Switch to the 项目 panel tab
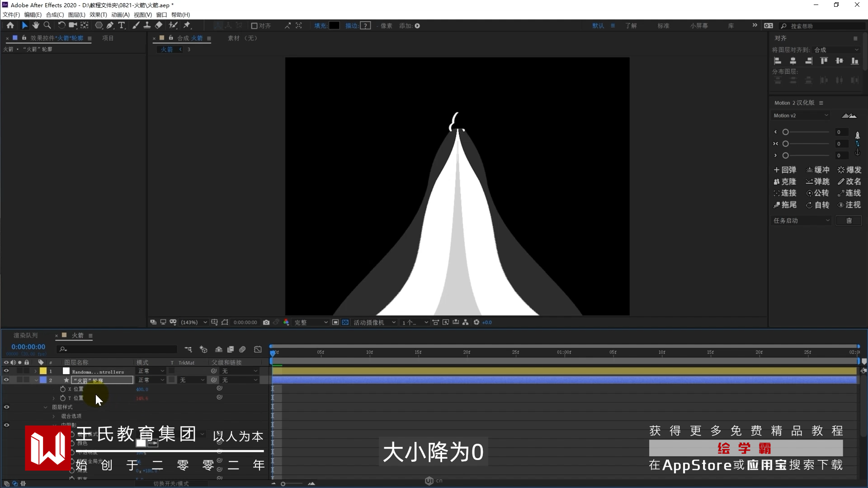This screenshot has height=488, width=868. click(108, 38)
